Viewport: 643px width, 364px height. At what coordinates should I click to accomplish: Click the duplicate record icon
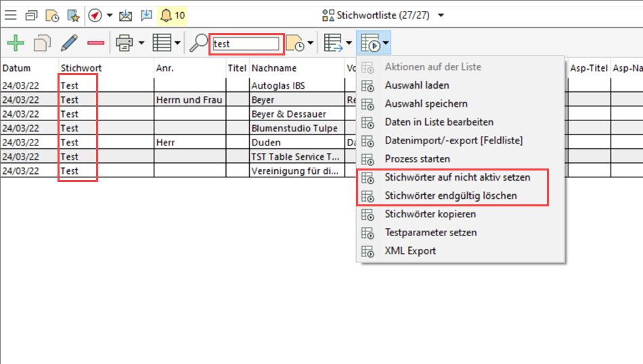[42, 44]
